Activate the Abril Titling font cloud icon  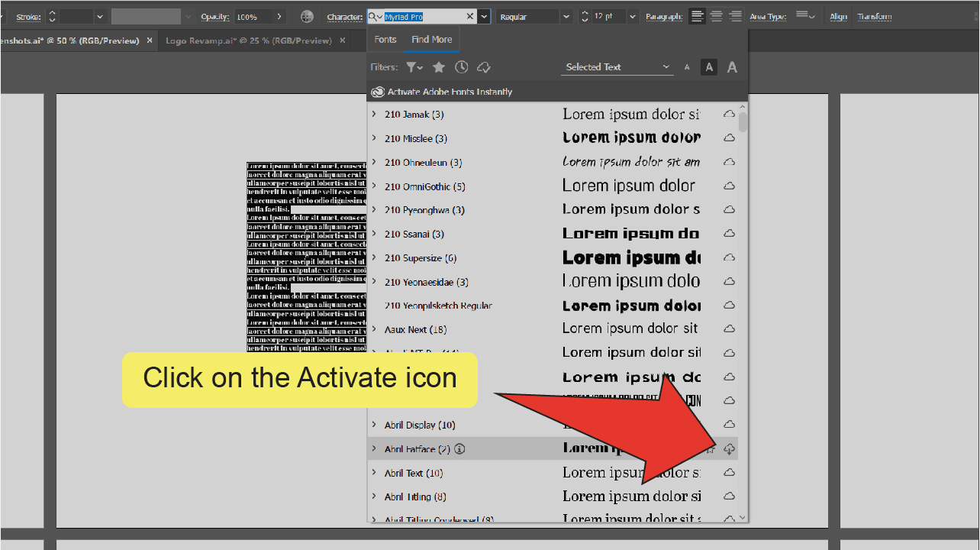coord(729,497)
